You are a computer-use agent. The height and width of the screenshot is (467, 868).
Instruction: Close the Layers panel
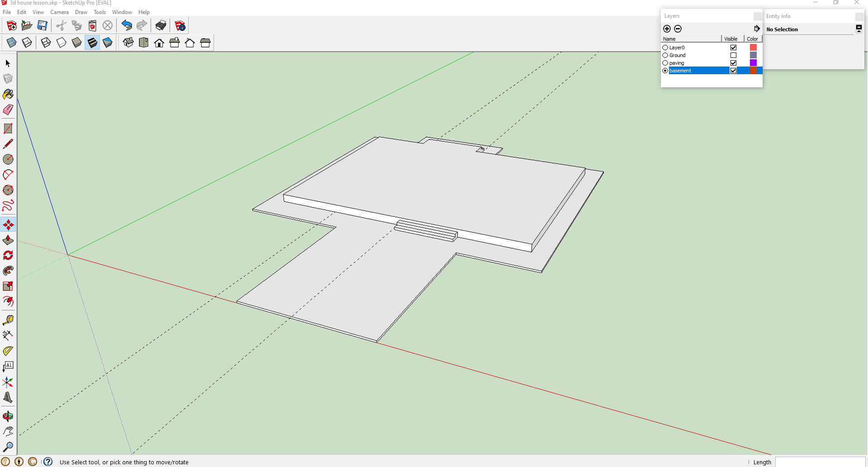757,16
